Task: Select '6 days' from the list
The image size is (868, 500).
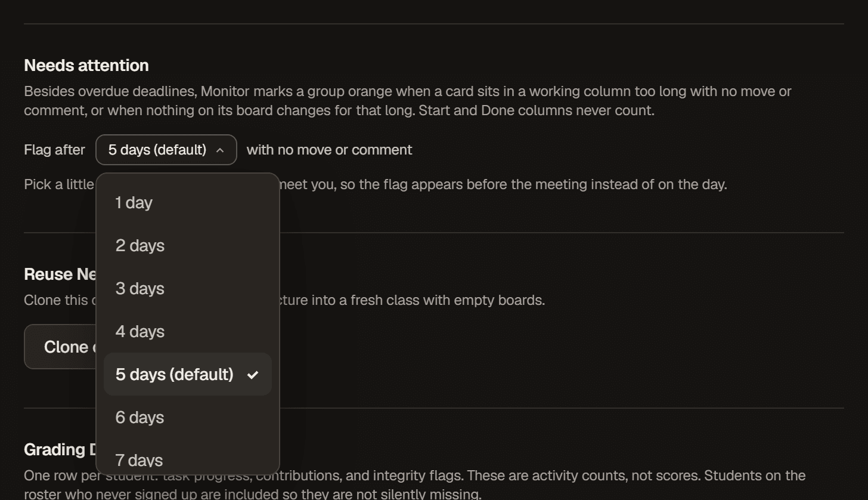Action: pos(188,418)
